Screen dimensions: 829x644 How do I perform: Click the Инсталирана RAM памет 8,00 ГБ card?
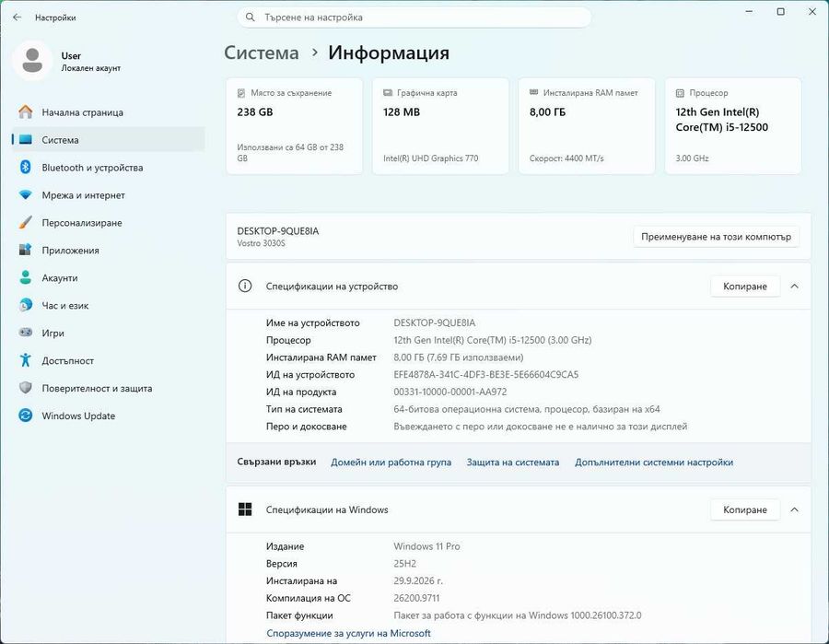[x=587, y=126]
